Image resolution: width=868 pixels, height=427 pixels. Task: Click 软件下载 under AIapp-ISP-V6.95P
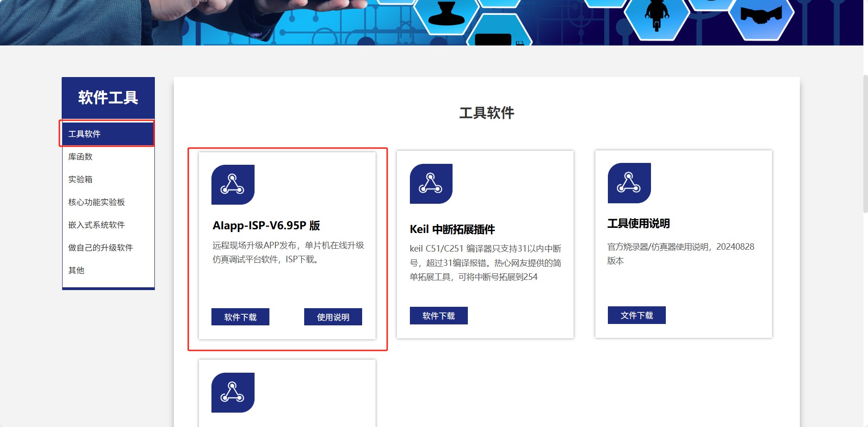point(240,317)
